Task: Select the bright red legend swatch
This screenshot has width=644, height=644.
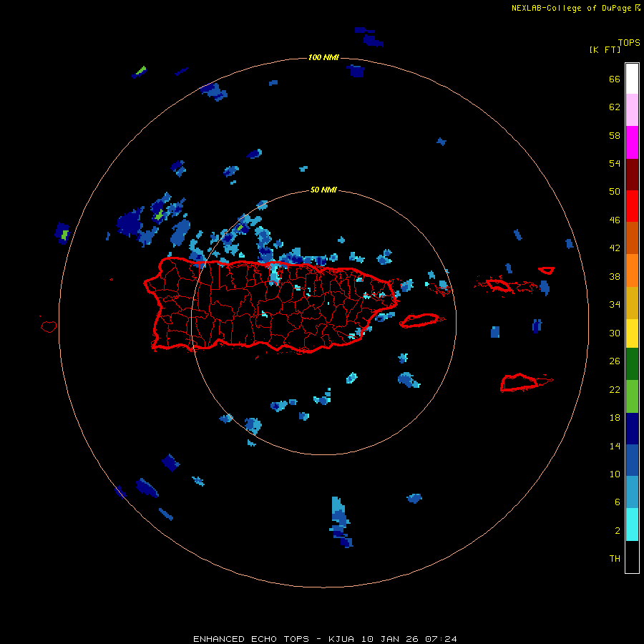Action: [x=632, y=206]
